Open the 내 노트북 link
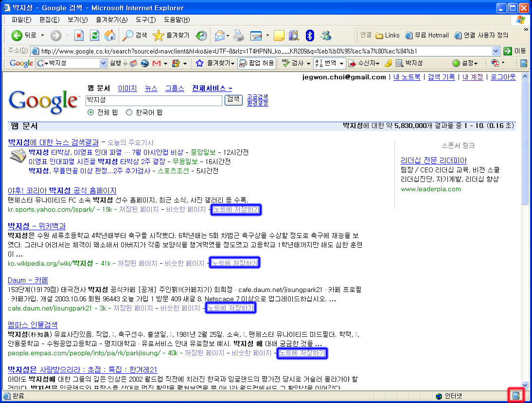The width and height of the screenshot is (532, 403). [x=407, y=77]
